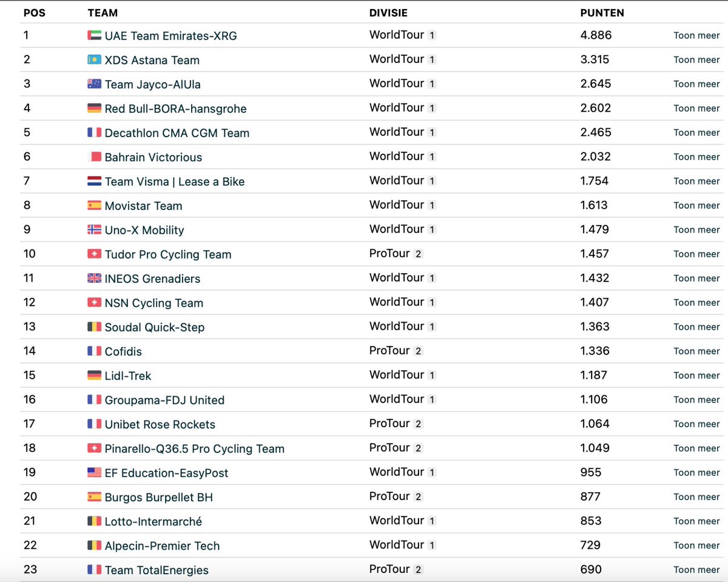Expand Toon meer for Uno-X Mobility
The image size is (728, 582).
pyautogui.click(x=696, y=230)
